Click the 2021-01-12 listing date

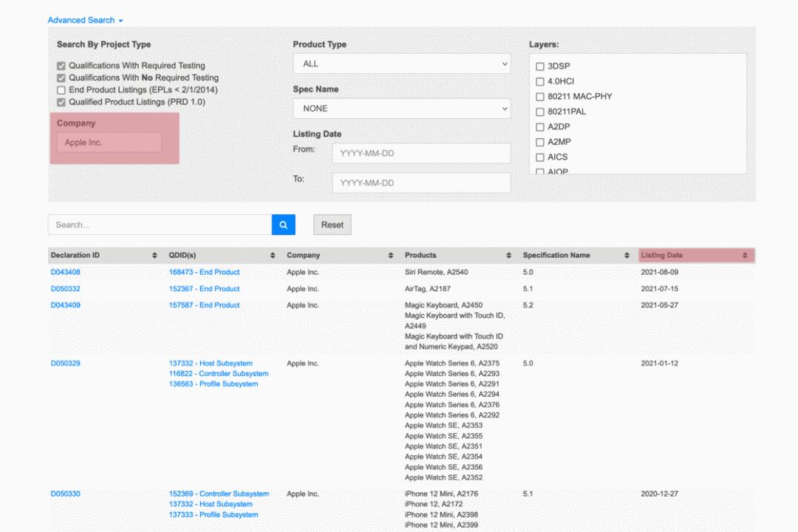coord(659,363)
